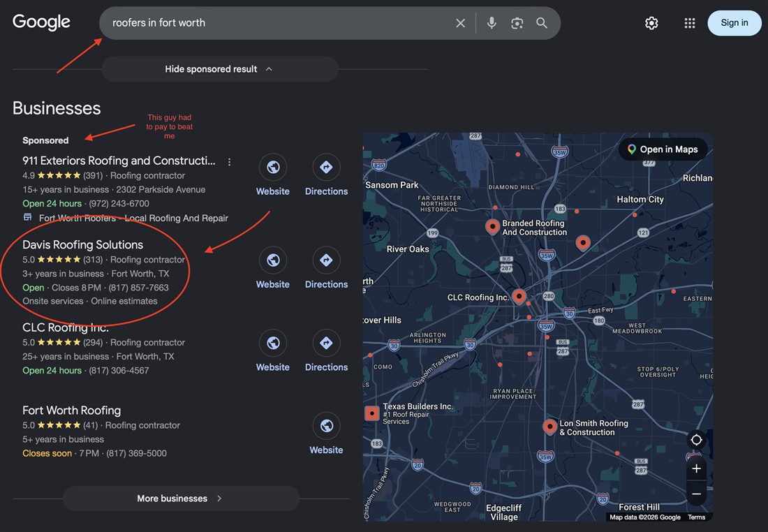Select the Texas Builders Inc. square map marker

[371, 413]
